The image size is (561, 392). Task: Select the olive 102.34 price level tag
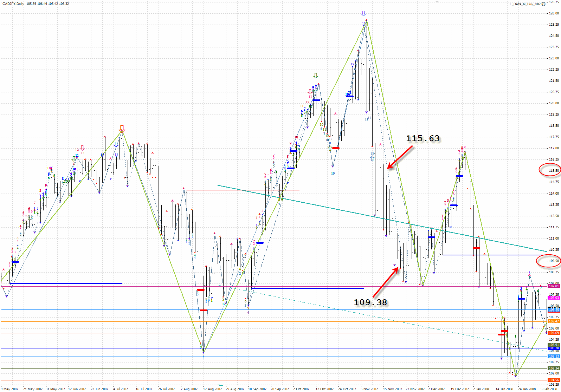tap(554, 368)
